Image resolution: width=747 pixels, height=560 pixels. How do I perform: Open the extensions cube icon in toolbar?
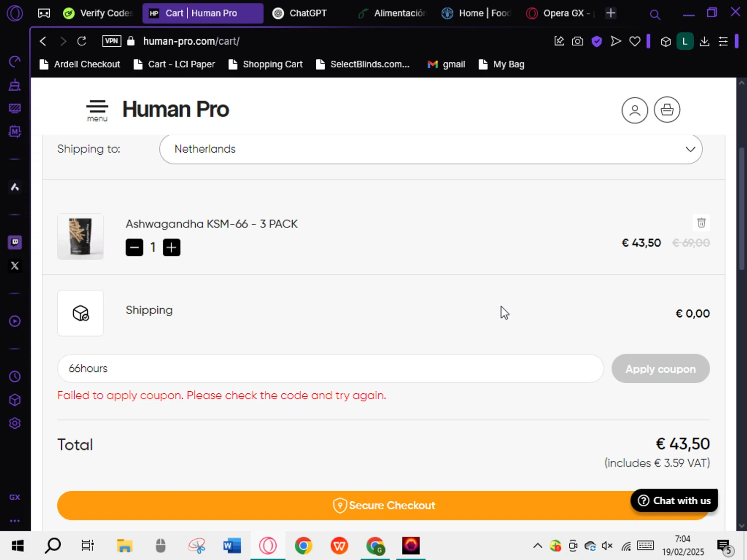(x=666, y=42)
